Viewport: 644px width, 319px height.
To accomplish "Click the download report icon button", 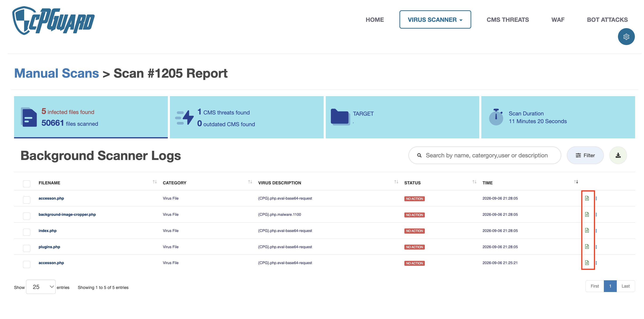I will (x=618, y=155).
